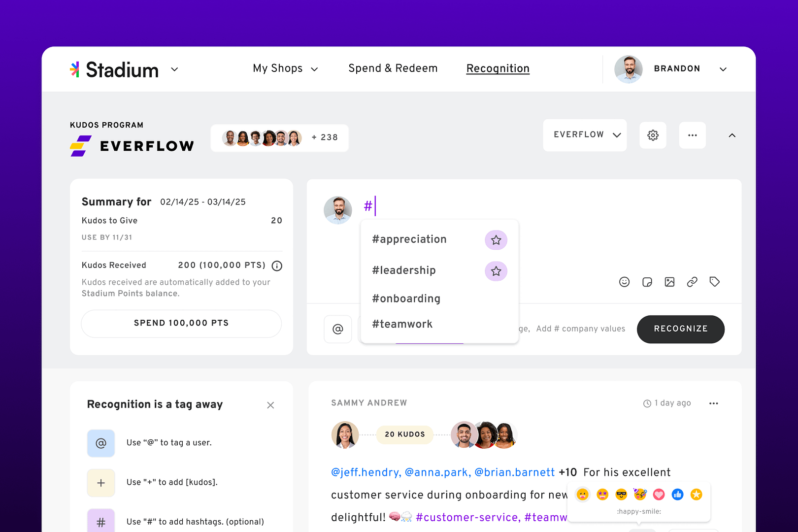
Task: Click the RECOGNIZE button
Action: point(681,329)
